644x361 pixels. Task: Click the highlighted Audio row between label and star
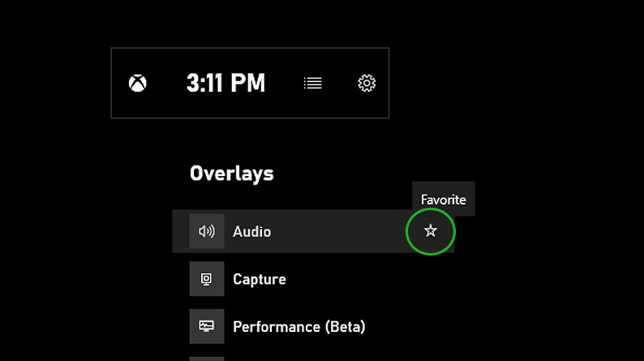[x=339, y=231]
